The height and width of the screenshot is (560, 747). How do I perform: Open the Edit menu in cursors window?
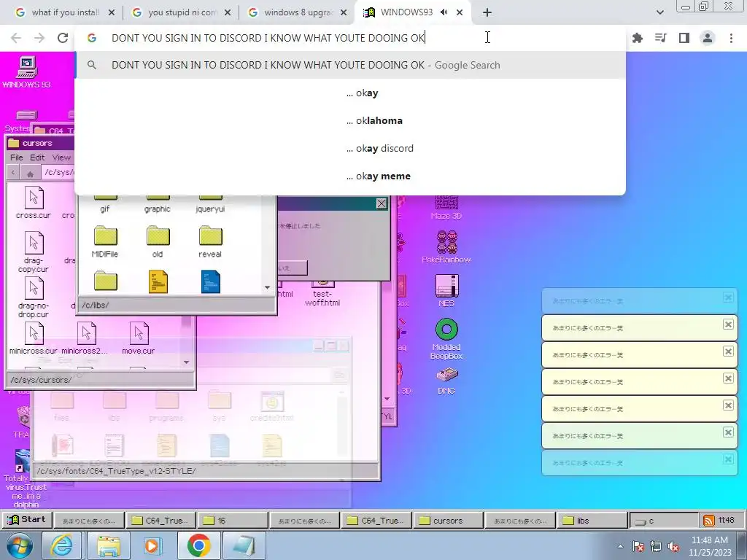pos(37,157)
